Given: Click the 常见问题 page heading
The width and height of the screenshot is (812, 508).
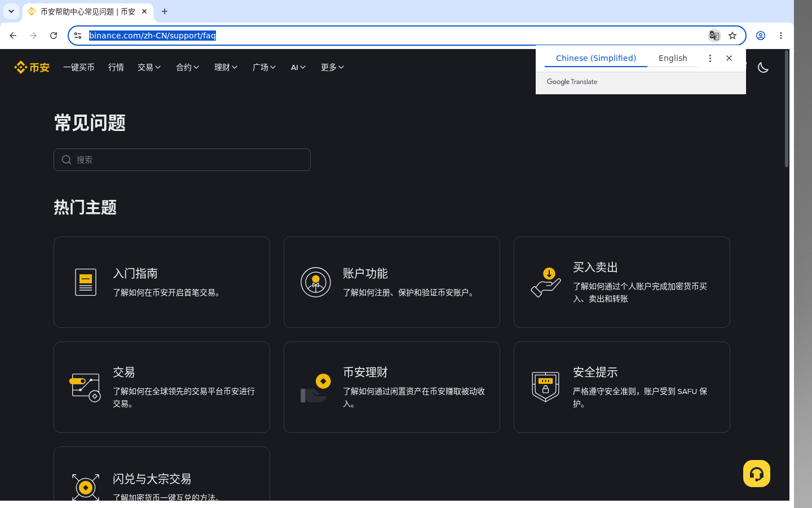Looking at the screenshot, I should click(x=90, y=122).
